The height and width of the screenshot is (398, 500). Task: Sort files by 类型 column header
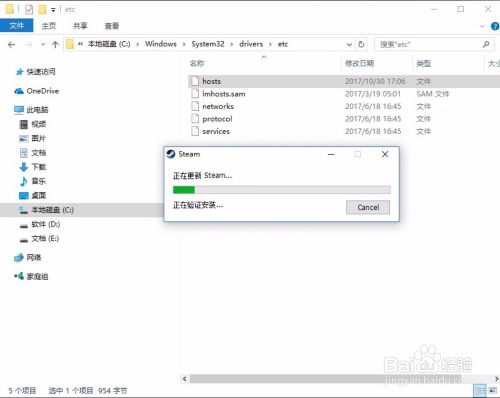click(x=424, y=63)
